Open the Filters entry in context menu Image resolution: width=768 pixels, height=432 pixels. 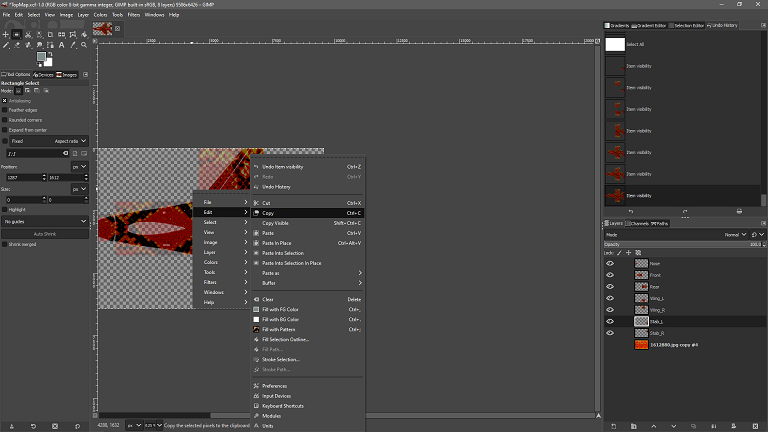tap(211, 282)
